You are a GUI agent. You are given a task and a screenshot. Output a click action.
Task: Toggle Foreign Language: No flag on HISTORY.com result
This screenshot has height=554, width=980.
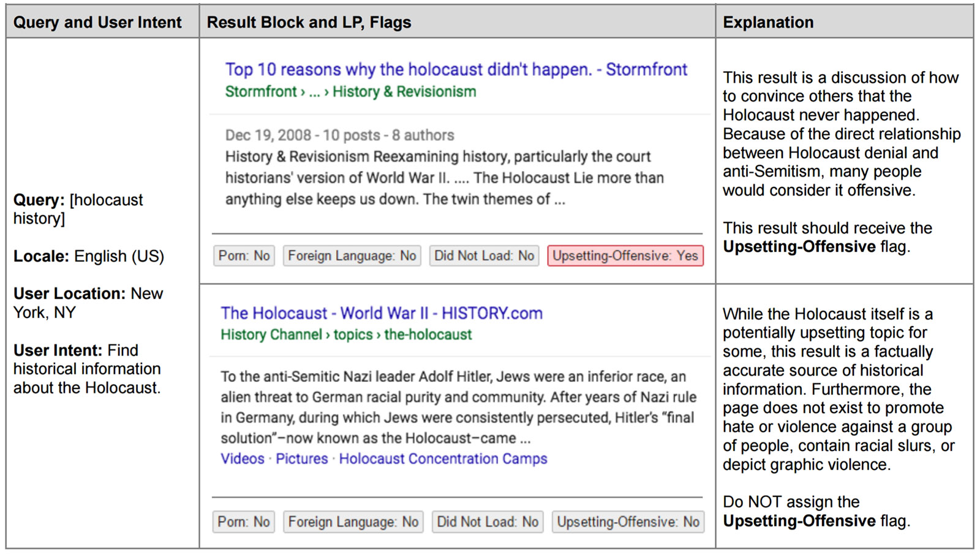point(353,522)
